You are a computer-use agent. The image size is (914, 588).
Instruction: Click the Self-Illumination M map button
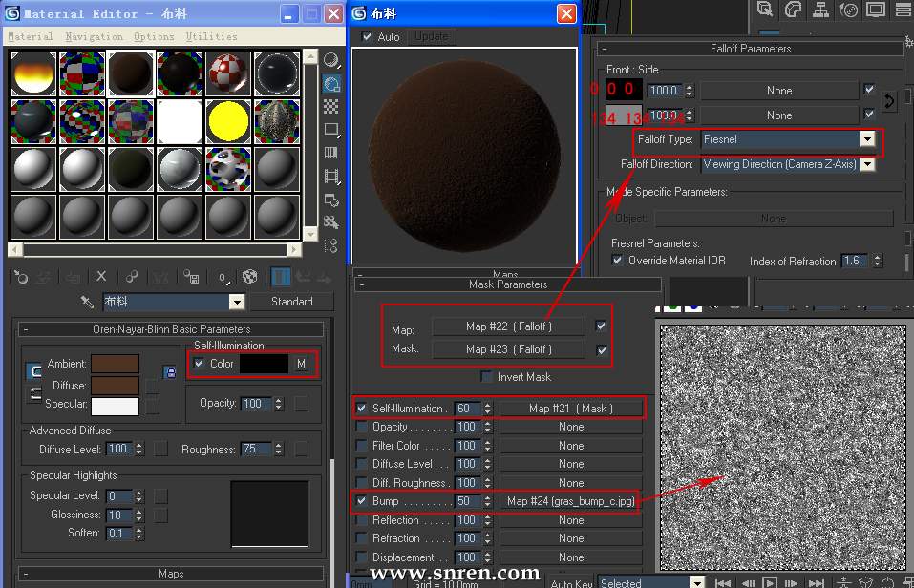[x=301, y=363]
